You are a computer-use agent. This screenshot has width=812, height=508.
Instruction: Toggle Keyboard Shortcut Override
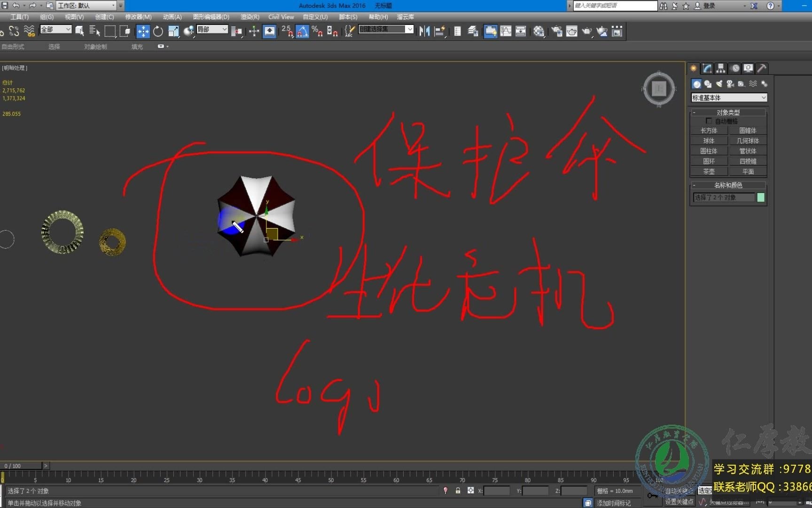(269, 32)
